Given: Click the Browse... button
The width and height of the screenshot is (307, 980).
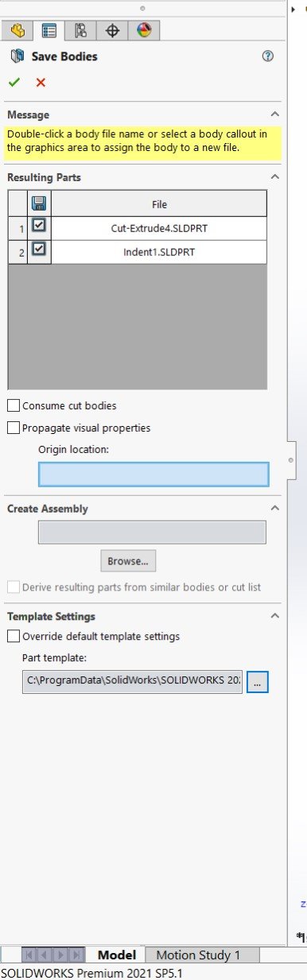Looking at the screenshot, I should click(x=128, y=560).
